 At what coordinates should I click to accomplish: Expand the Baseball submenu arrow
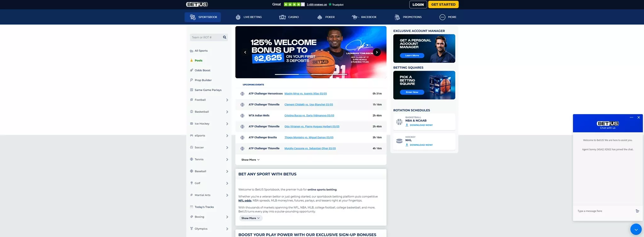click(x=227, y=171)
